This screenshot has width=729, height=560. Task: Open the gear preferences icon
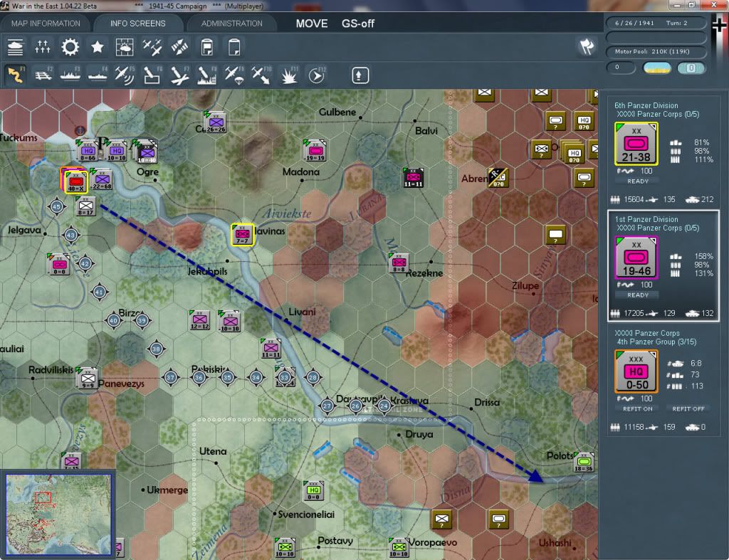pos(70,47)
